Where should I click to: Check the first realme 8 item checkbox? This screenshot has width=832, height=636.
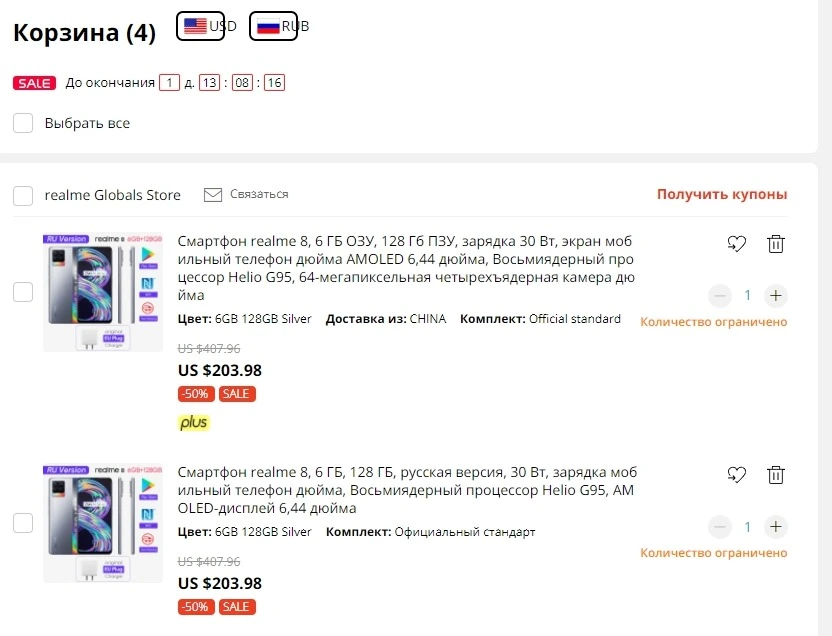click(x=23, y=292)
